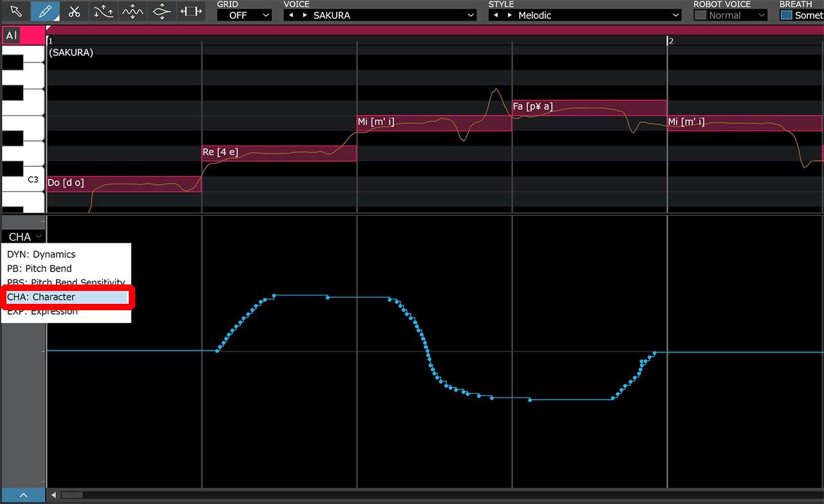Pick the scissors note-splitting tool

click(x=73, y=11)
